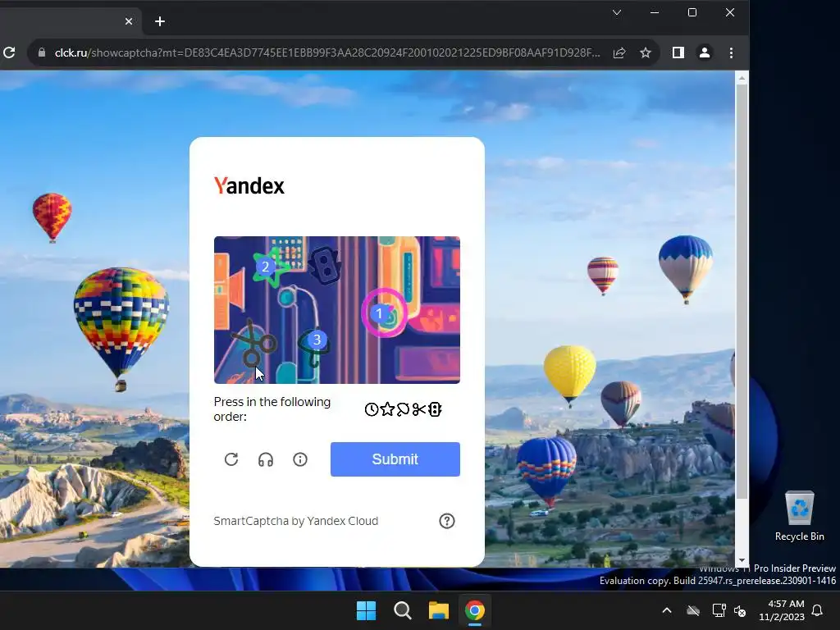Switch to audio captcha via headphones icon
This screenshot has height=630, width=840.
(x=266, y=459)
